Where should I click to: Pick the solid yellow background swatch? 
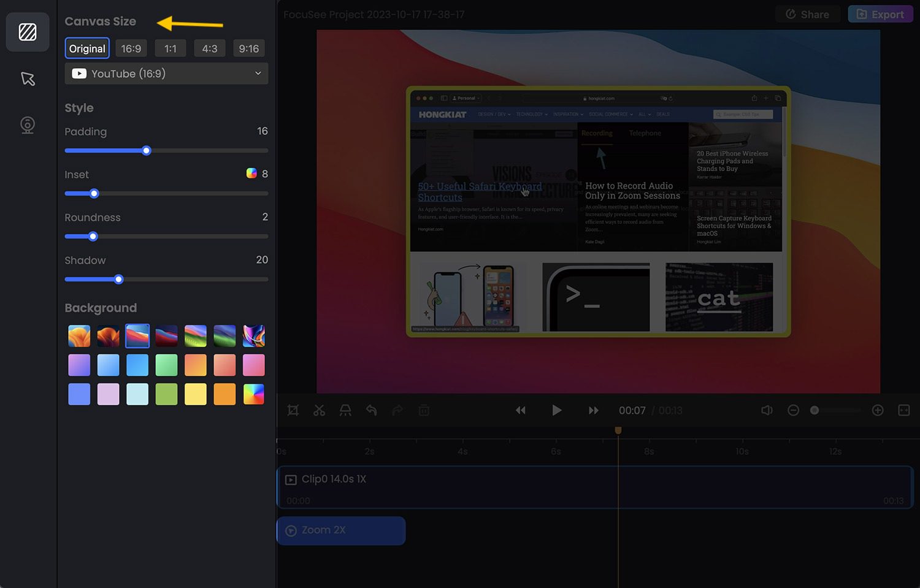(196, 394)
